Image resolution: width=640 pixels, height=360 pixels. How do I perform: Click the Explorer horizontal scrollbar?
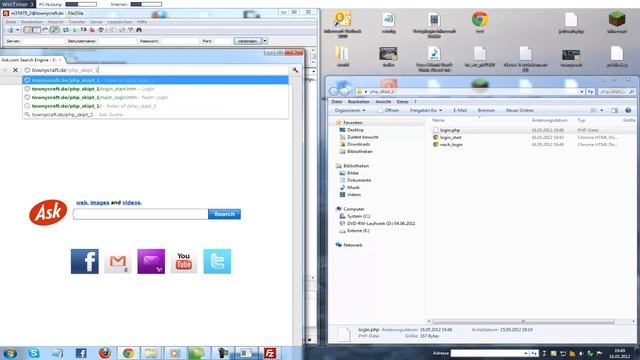click(x=523, y=322)
